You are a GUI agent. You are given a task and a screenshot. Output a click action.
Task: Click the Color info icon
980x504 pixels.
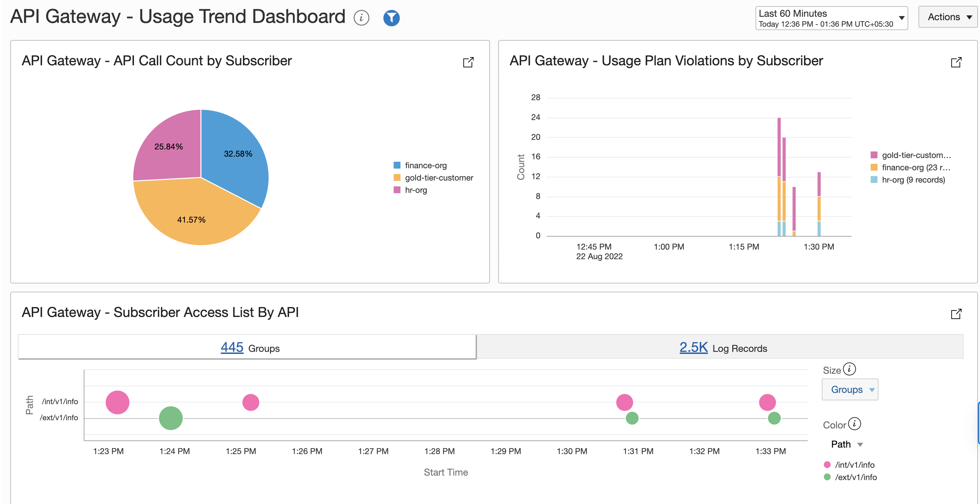[x=855, y=423]
